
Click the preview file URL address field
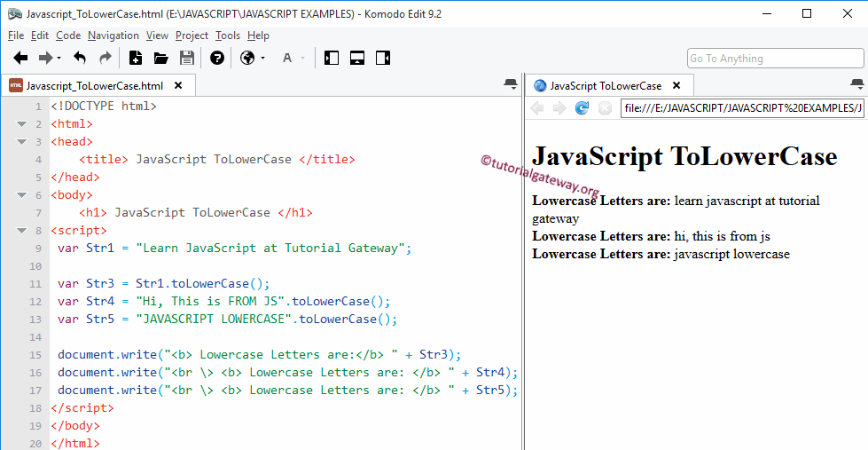[741, 108]
